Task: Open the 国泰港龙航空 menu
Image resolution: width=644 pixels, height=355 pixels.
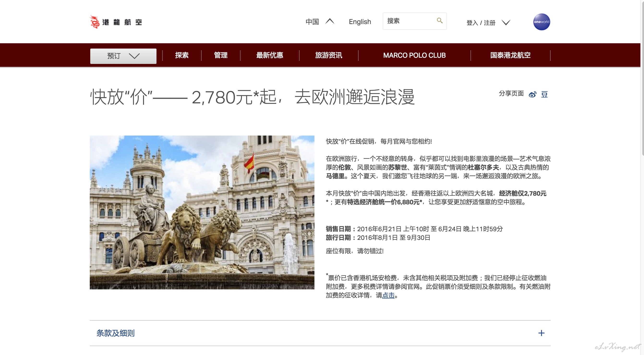Action: tap(510, 55)
